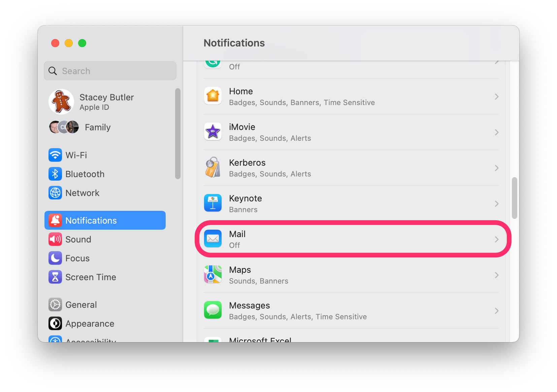Click the 'iMovie' app name
Viewport: 557px width, 392px height.
pyautogui.click(x=242, y=127)
